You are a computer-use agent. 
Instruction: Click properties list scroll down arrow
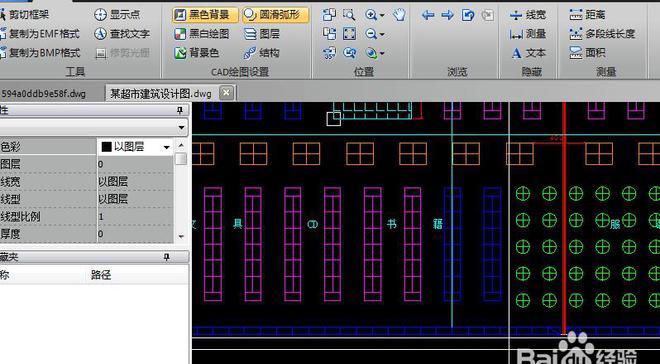click(181, 237)
